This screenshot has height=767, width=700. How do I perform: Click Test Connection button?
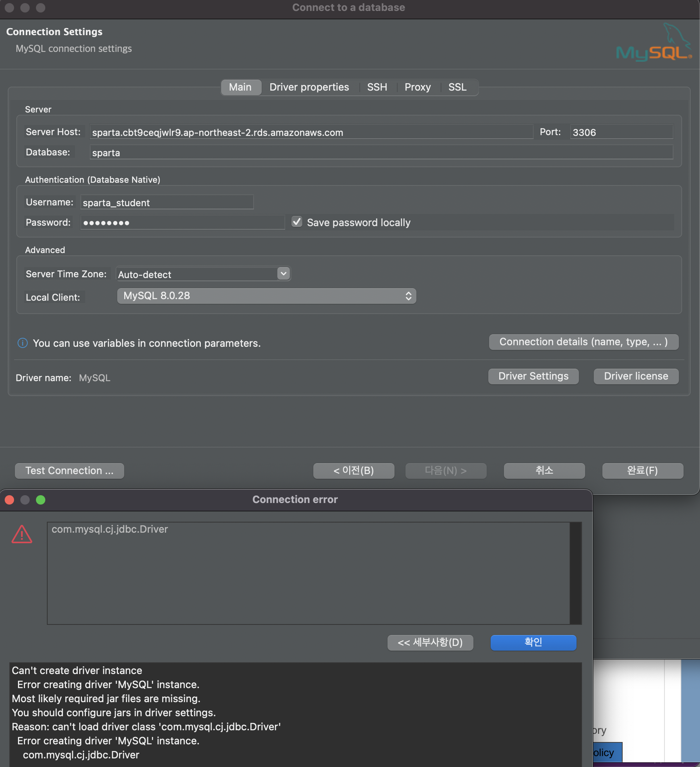70,471
